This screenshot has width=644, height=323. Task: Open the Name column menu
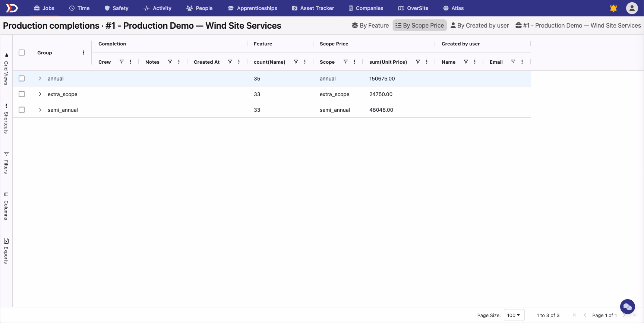point(475,62)
